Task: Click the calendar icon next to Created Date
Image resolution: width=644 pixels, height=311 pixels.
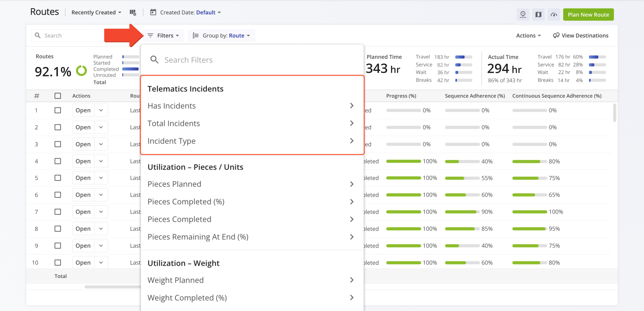Action: tap(153, 12)
